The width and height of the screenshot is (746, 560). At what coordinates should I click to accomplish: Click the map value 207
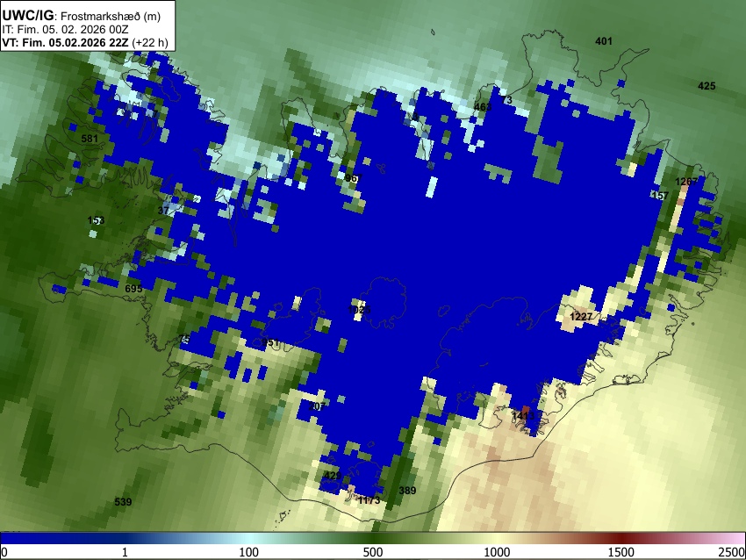pyautogui.click(x=317, y=406)
